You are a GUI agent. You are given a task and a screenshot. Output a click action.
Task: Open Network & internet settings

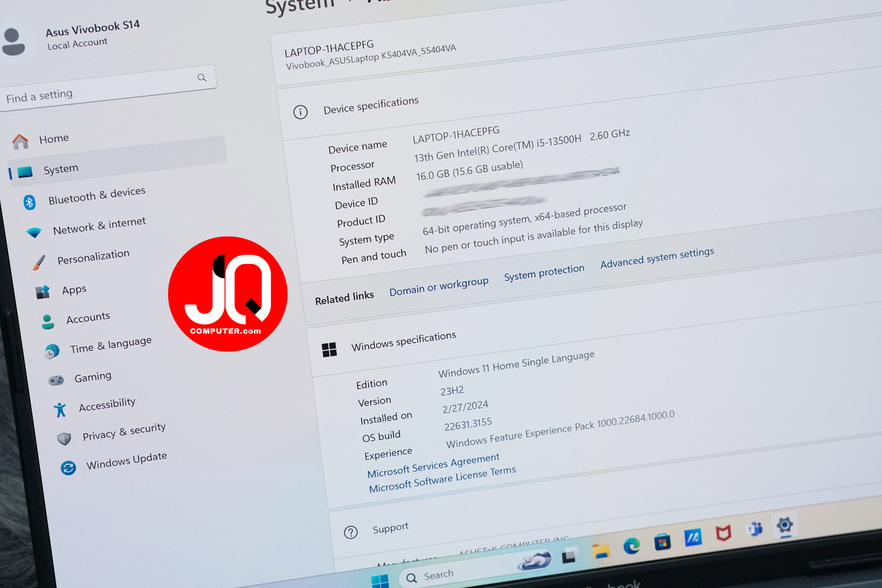99,225
